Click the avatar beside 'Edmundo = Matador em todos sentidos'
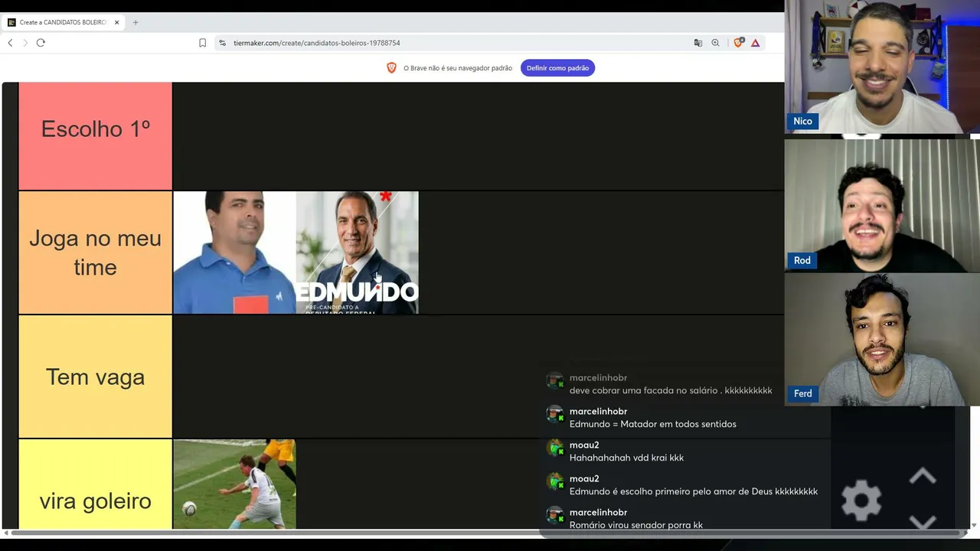 click(x=555, y=414)
